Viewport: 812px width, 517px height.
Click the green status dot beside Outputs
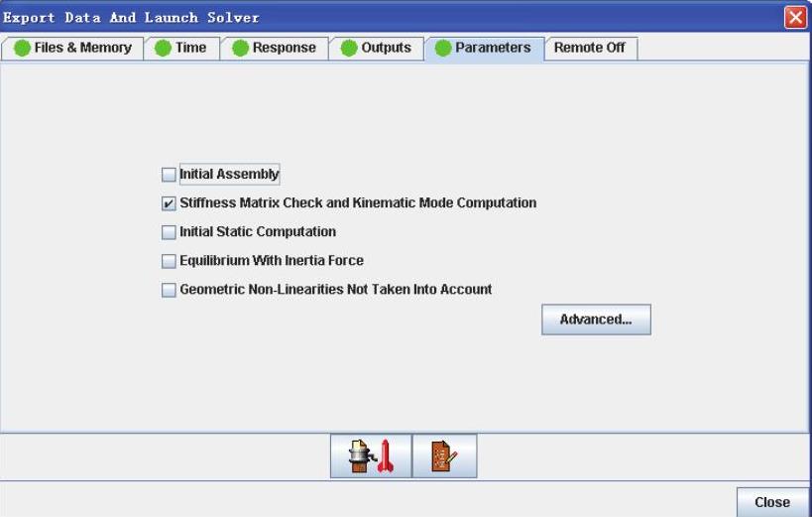click(x=348, y=49)
